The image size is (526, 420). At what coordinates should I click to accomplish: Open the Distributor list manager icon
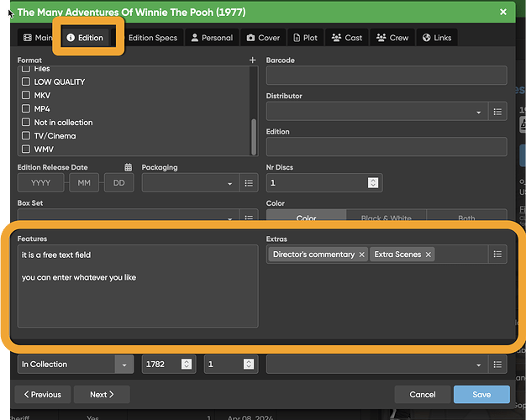[x=498, y=112]
